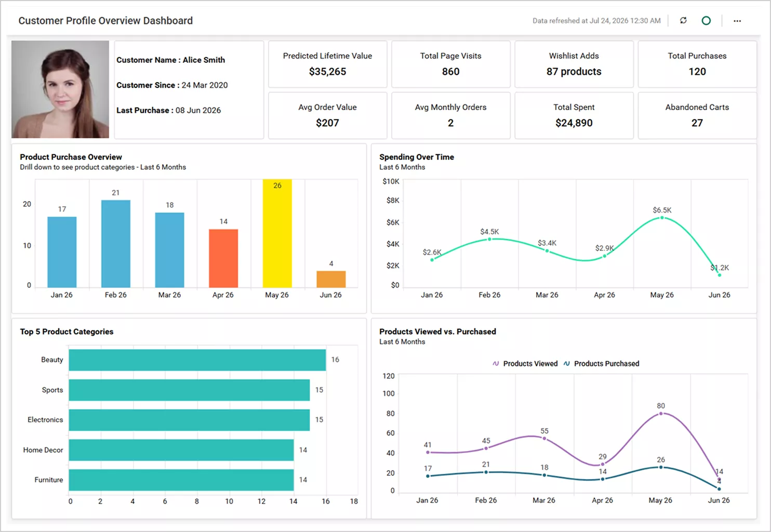Image resolution: width=771 pixels, height=532 pixels.
Task: Click the Products Viewed legend label
Action: (530, 364)
